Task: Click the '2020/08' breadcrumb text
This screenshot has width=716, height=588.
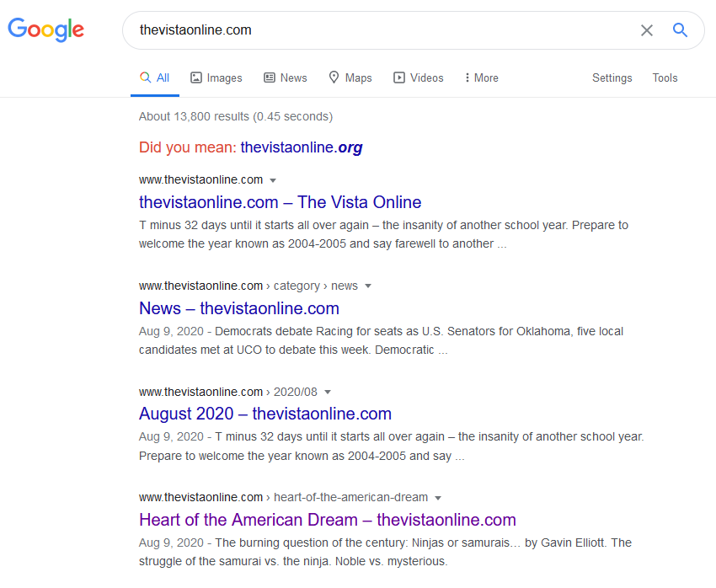Action: 296,392
